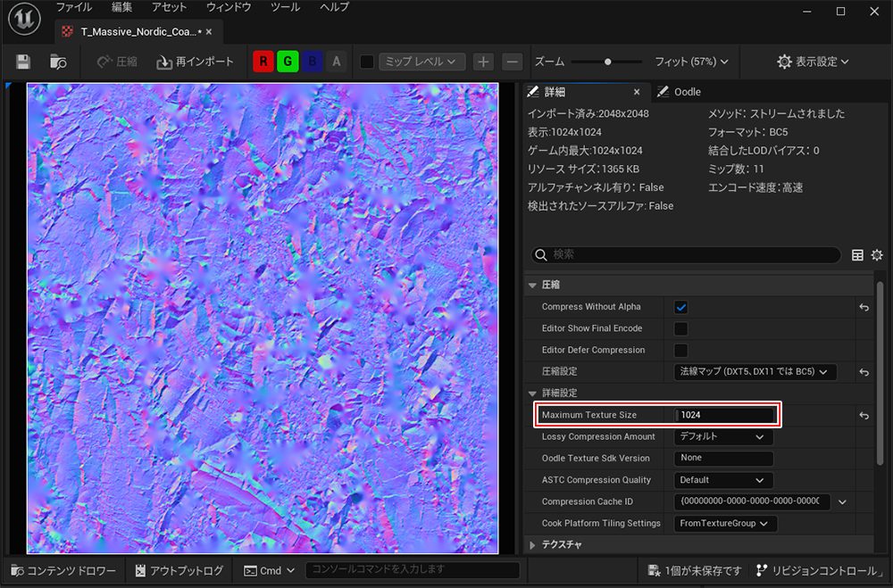Click the Save asset floppy disk icon
Image resolution: width=893 pixels, height=588 pixels.
click(23, 62)
